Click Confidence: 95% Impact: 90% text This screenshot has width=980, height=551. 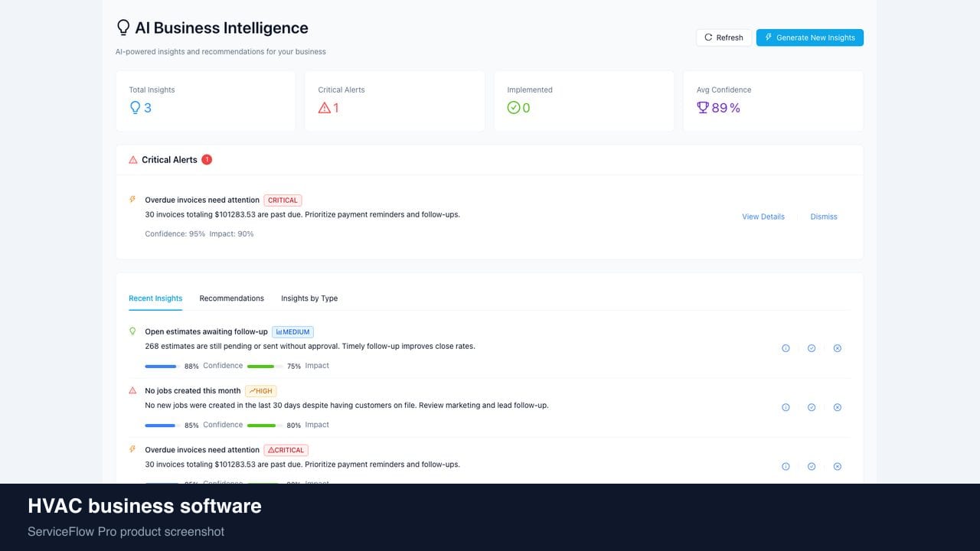coord(199,234)
